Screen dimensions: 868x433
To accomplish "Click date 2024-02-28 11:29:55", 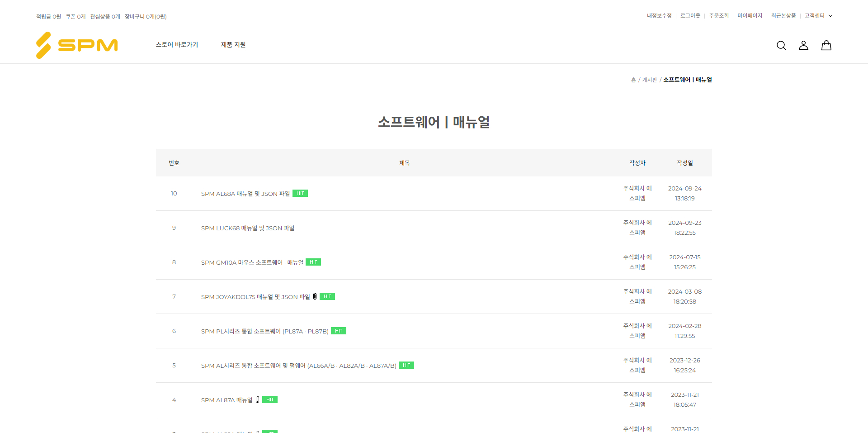I will 685,331.
